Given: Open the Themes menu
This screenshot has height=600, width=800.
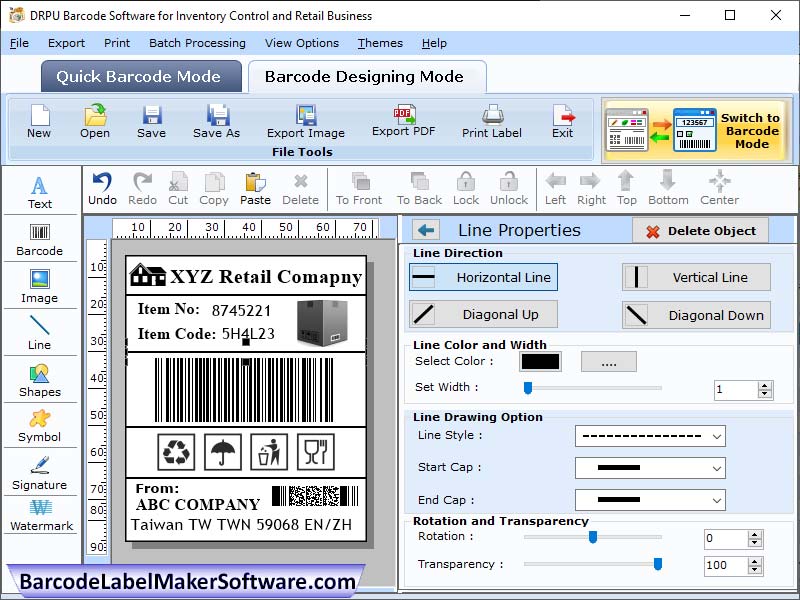Looking at the screenshot, I should [x=380, y=43].
